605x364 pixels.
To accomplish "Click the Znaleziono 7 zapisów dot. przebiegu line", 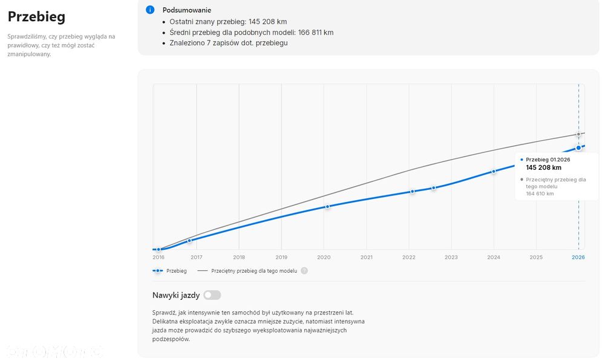I will tap(229, 43).
